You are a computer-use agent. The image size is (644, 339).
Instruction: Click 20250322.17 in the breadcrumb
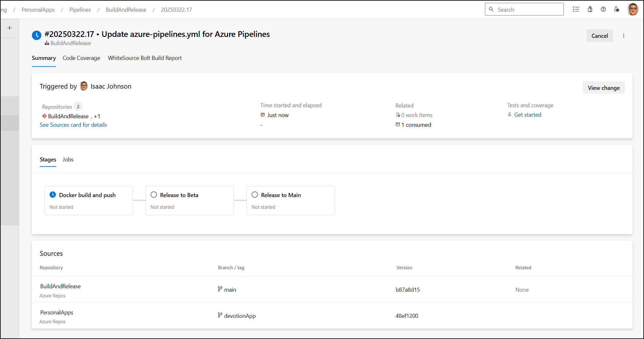coord(176,10)
